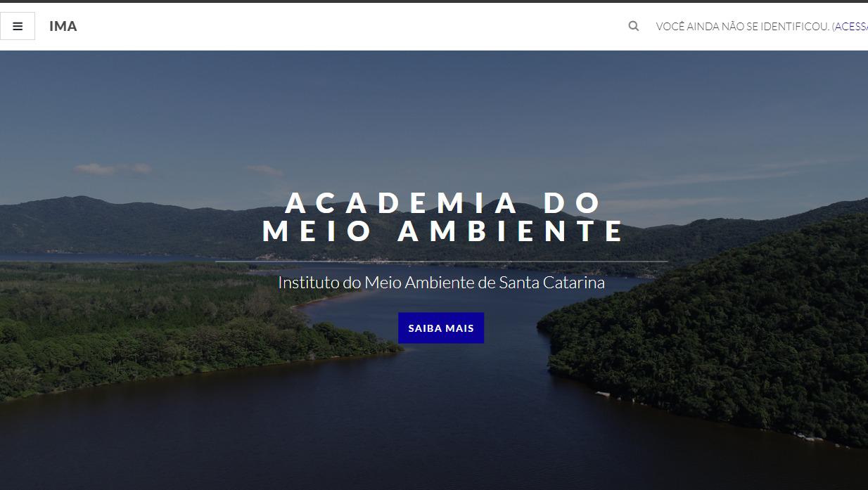The height and width of the screenshot is (490, 868).
Task: Click the sandy riverbank curve in banner
Action: (317, 300)
